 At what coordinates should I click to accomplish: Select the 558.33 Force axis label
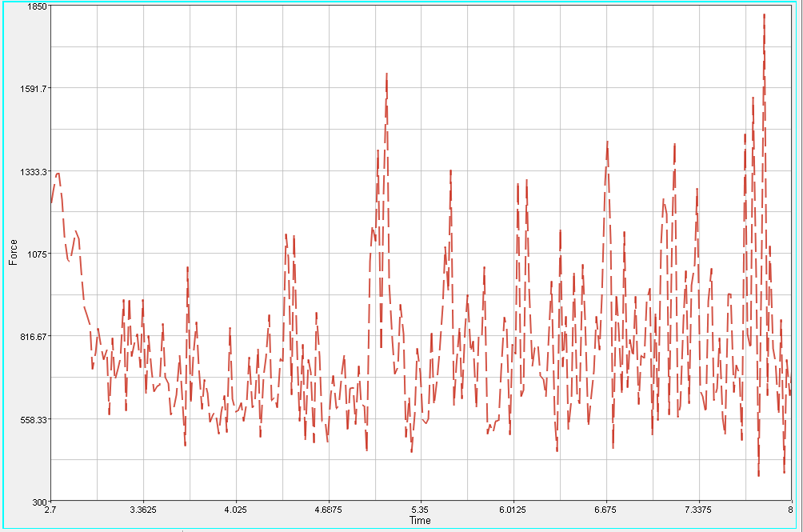tap(35, 419)
